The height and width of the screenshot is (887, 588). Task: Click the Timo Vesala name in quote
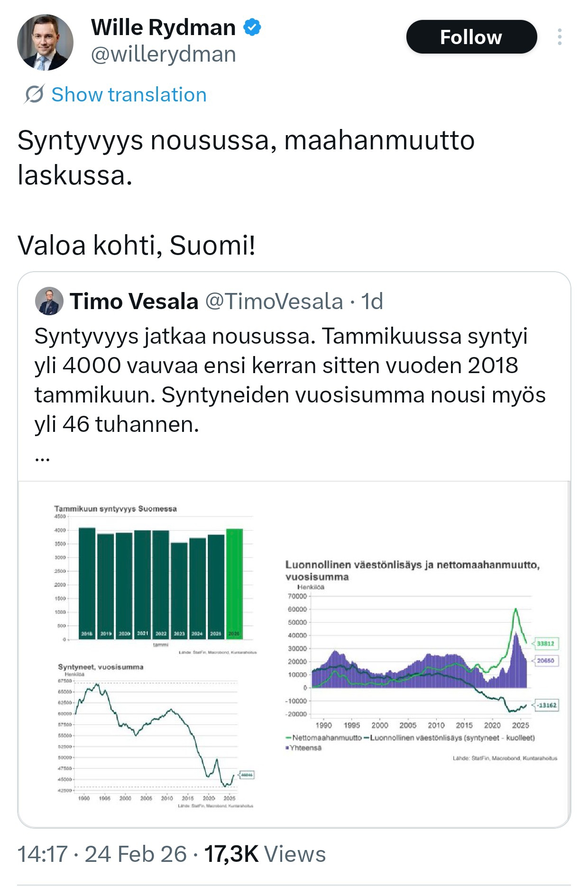click(x=134, y=301)
